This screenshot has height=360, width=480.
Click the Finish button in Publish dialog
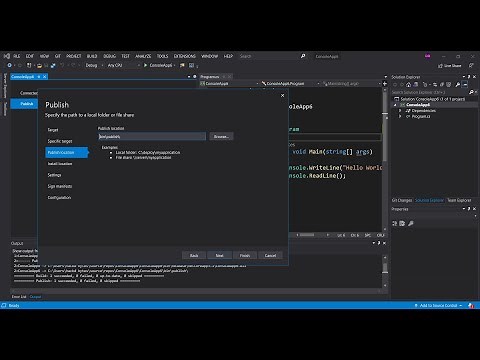(x=245, y=255)
